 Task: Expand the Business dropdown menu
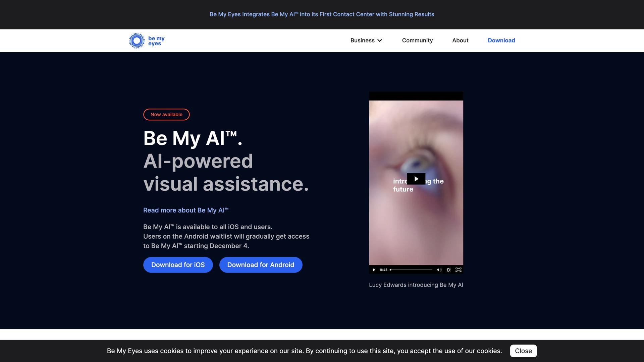[366, 41]
